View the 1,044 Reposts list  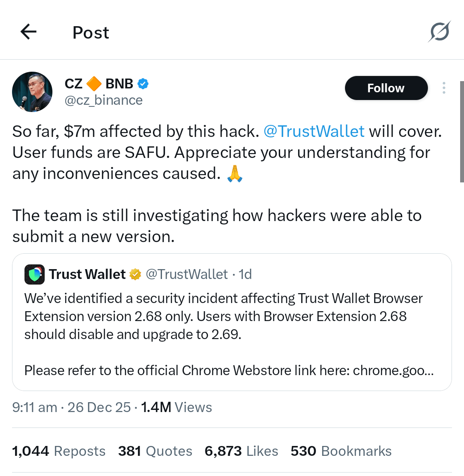(59, 451)
